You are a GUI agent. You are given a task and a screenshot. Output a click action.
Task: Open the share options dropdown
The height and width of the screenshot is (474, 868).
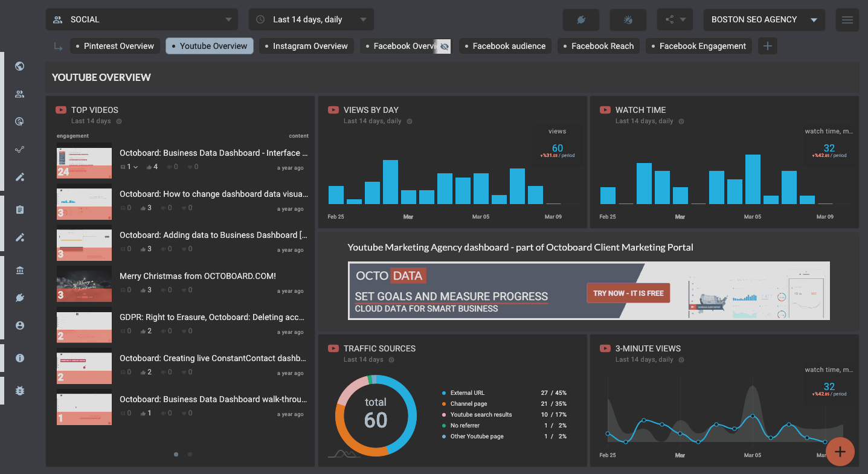pyautogui.click(x=675, y=19)
